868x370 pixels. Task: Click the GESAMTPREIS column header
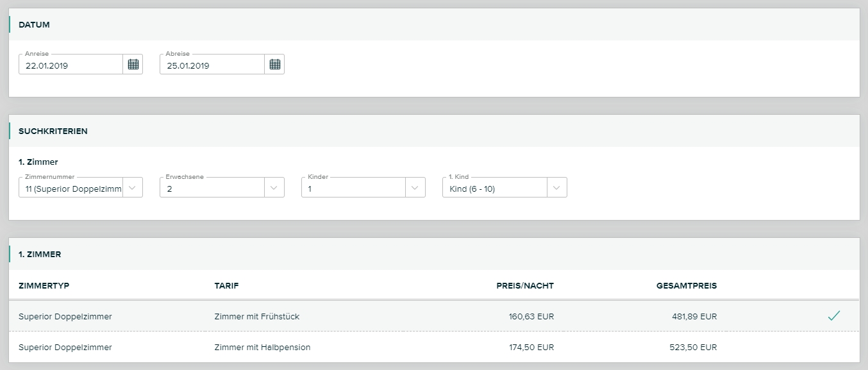[686, 285]
